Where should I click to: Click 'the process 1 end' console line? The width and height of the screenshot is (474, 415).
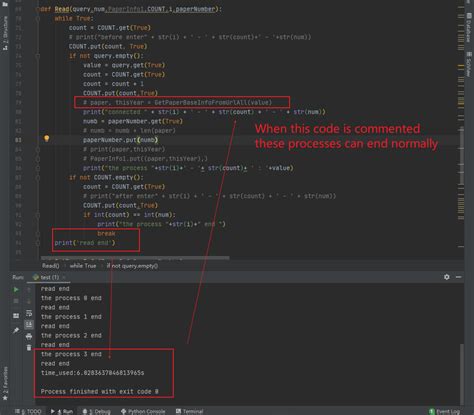coord(71,317)
